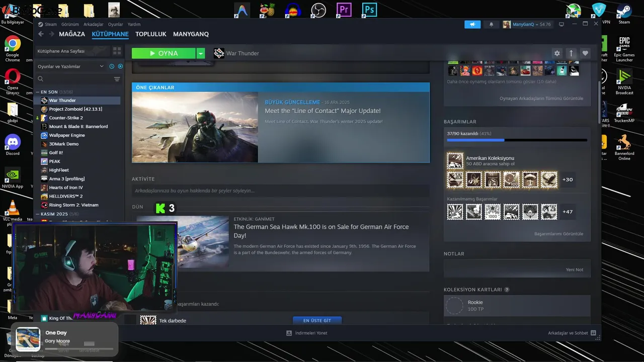
Task: Open War Thunder game settings gear
Action: coord(557,53)
